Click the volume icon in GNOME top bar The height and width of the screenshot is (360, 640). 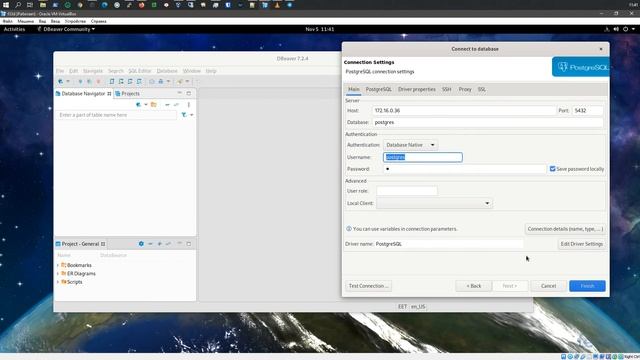tap(616, 29)
